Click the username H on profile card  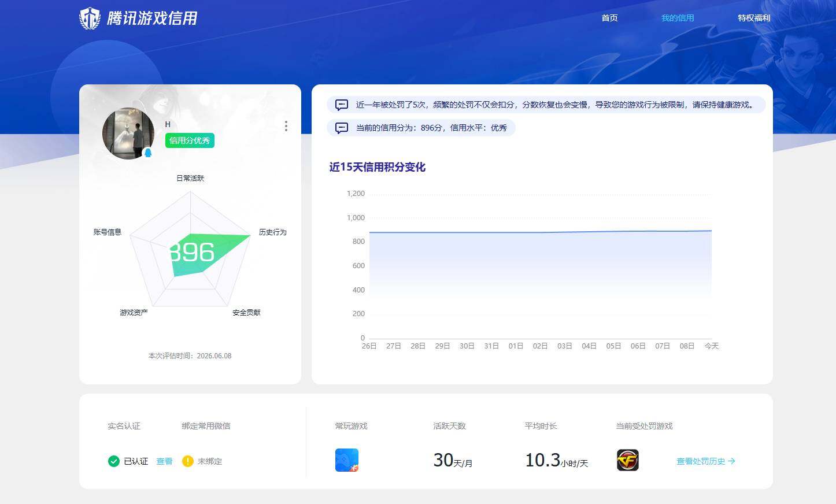[168, 124]
